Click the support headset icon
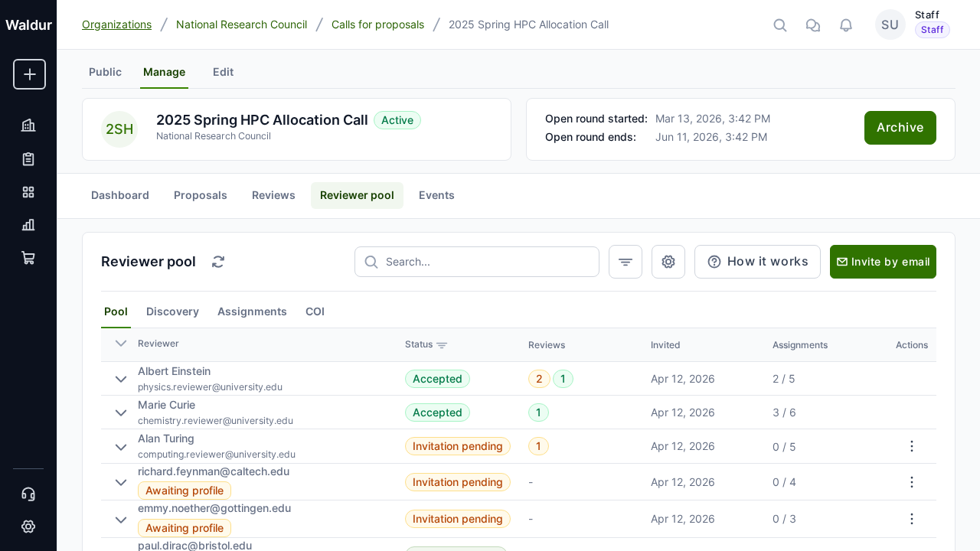 tap(28, 494)
